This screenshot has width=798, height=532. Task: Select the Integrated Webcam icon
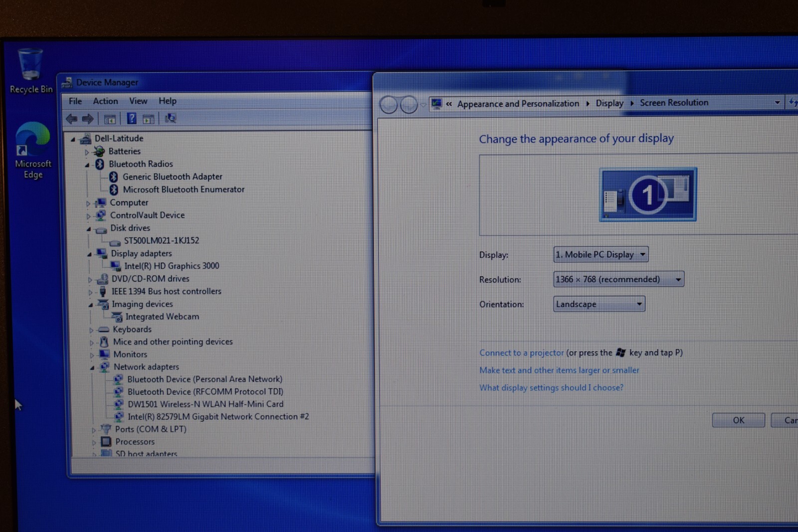[117, 317]
